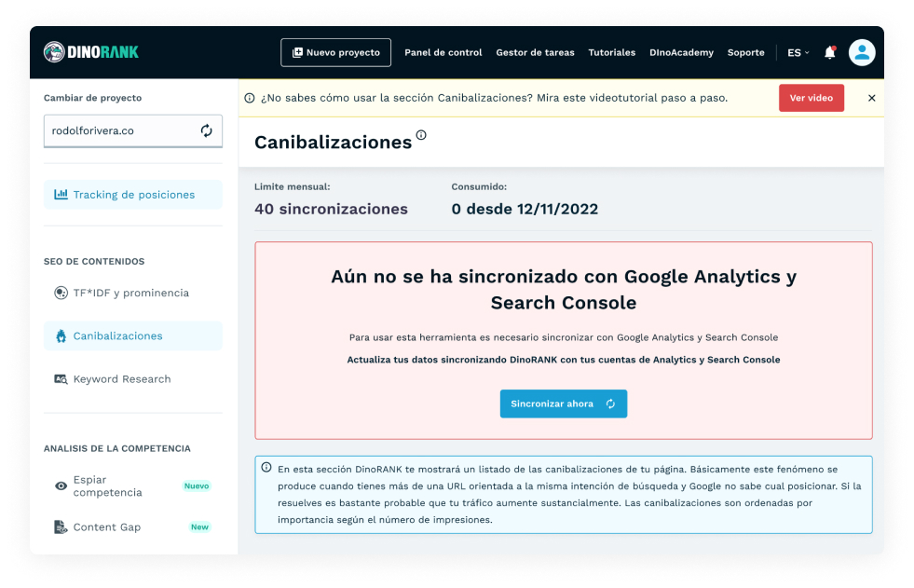Open Keyword Research
The image size is (914, 588).
click(x=133, y=378)
